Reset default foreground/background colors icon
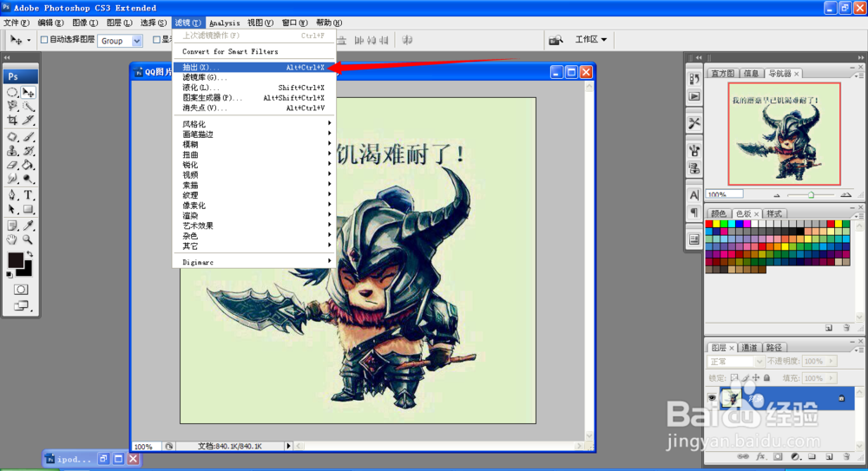The height and width of the screenshot is (471, 868). point(10,274)
